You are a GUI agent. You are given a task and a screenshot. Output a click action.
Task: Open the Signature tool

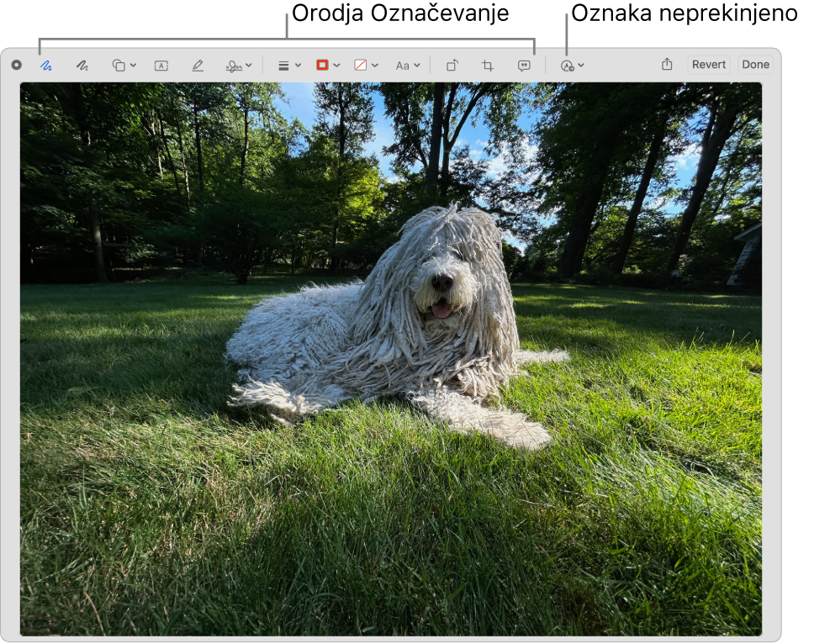pos(234,66)
